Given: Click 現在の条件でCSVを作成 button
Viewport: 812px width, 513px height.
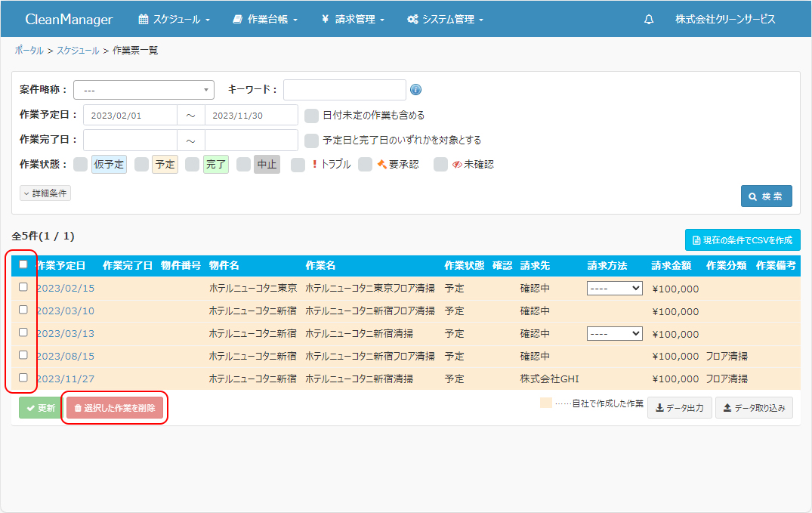Looking at the screenshot, I should (742, 240).
